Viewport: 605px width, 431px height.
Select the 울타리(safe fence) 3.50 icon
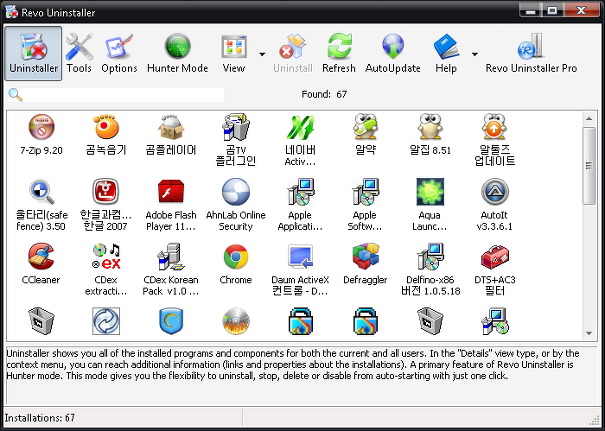coord(41,191)
